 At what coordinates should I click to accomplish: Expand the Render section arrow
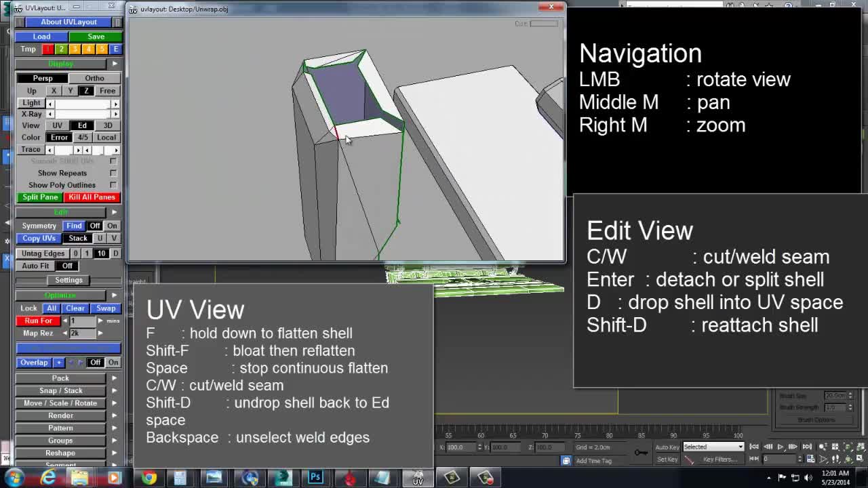pos(114,415)
